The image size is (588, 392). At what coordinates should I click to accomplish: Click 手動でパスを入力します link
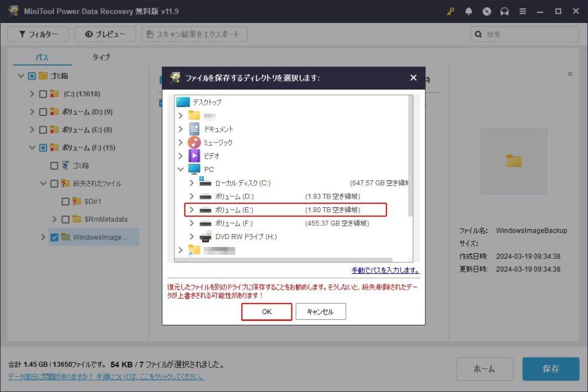click(385, 270)
